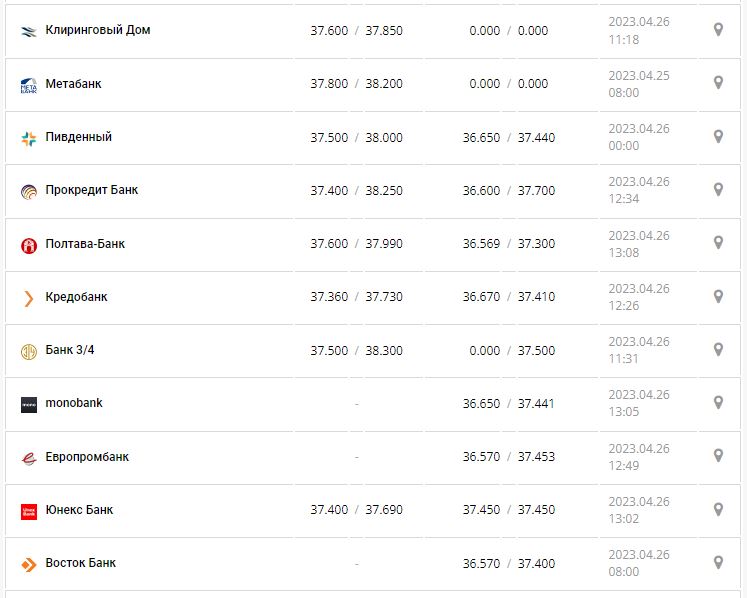Click the monobank black logo

(28, 404)
